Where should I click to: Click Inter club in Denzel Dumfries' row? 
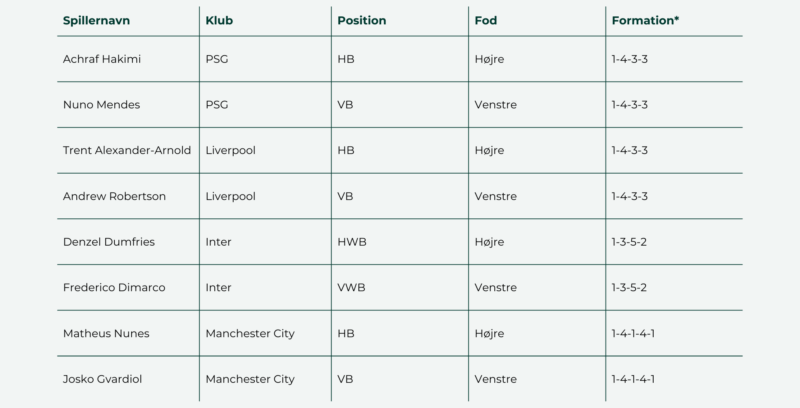click(217, 242)
